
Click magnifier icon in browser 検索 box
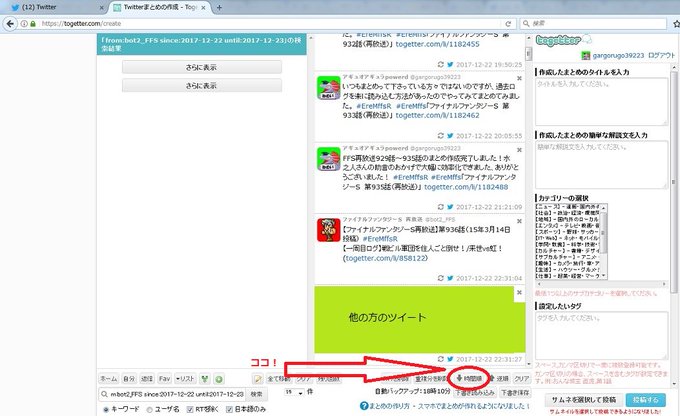click(526, 23)
